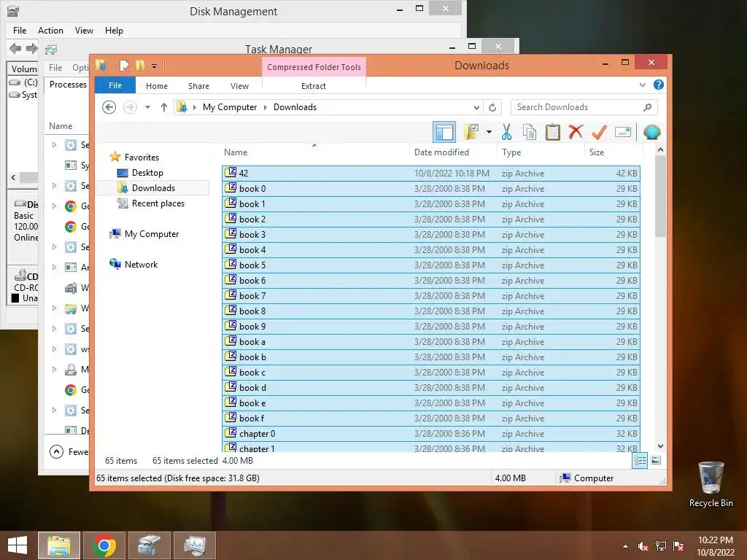The height and width of the screenshot is (560, 747).
Task: Click the blue shell icon in toolbar
Action: tap(651, 132)
